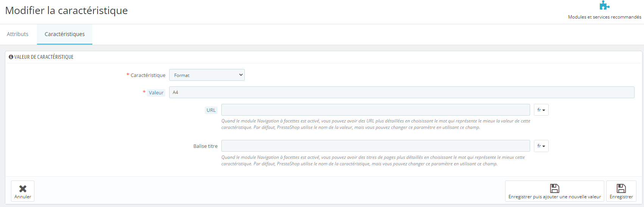Click the highlighted URL field label
The width and height of the screenshot is (644, 207).
211,110
